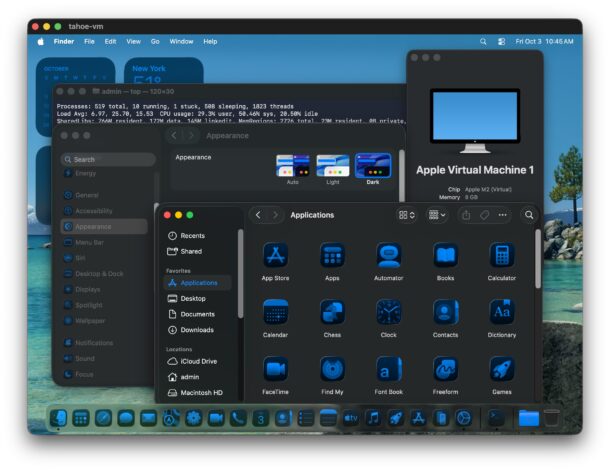Open the Books app icon
The width and height of the screenshot is (610, 471).
445,256
